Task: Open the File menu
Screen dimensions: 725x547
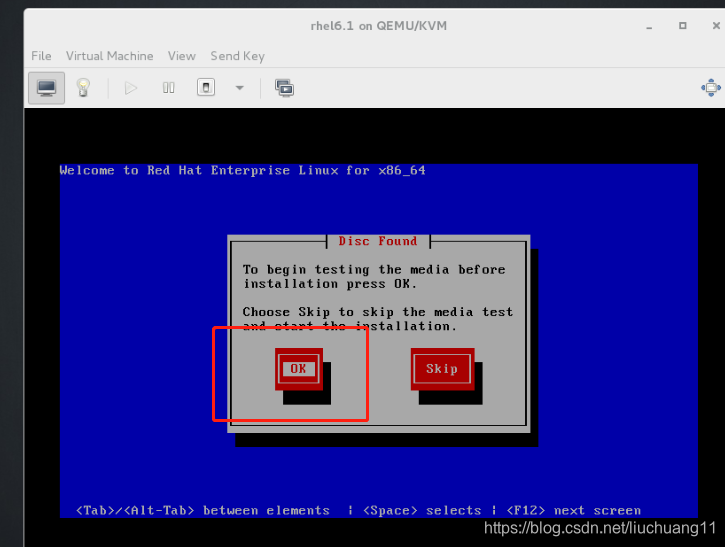Action: 41,56
